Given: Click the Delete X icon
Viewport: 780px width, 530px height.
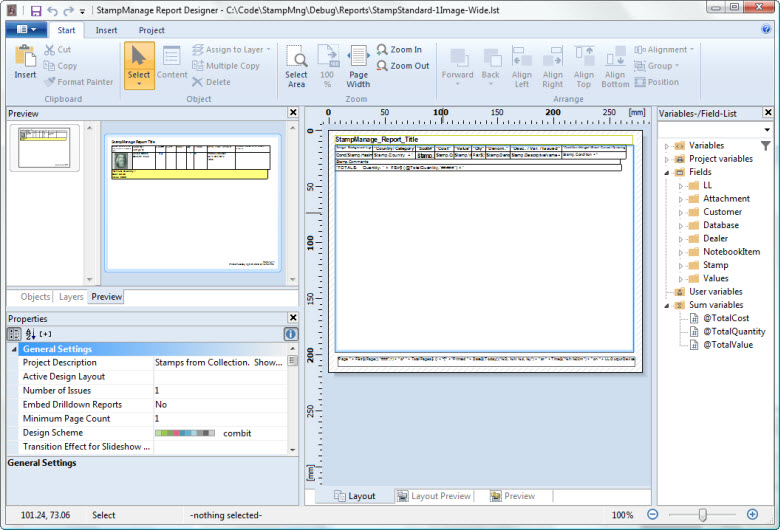Looking at the screenshot, I should (197, 82).
